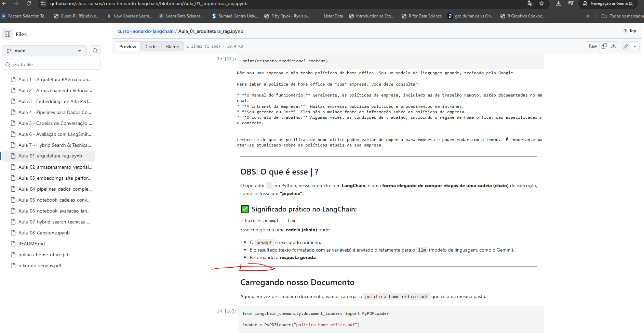The height and width of the screenshot is (333, 644).
Task: Download the raw file icon
Action: (614, 46)
